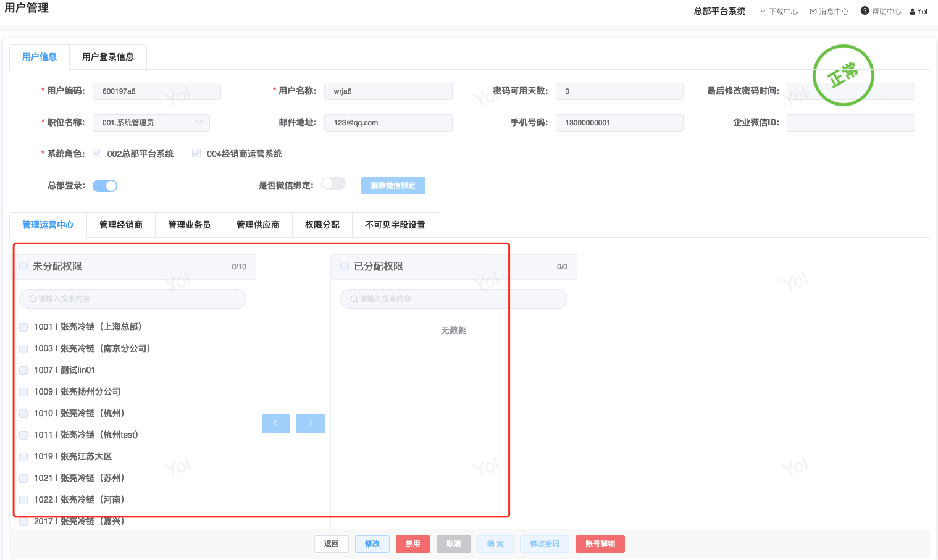Viewport: 938px width, 560px height.
Task: Click the 用户编码 input field
Action: click(157, 91)
